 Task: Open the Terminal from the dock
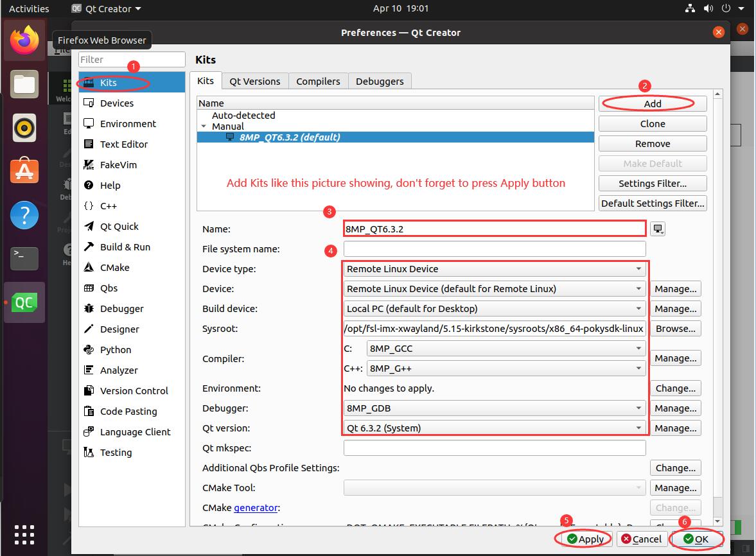tap(24, 258)
